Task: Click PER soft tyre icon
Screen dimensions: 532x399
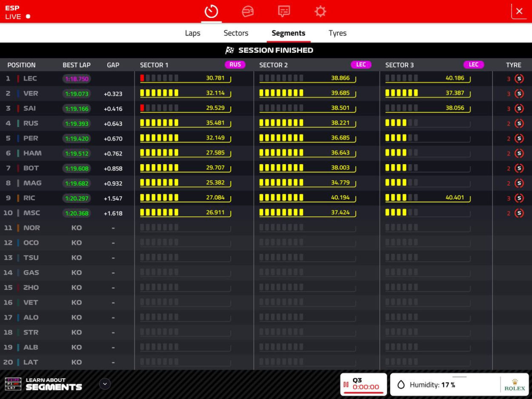Action: tap(519, 138)
